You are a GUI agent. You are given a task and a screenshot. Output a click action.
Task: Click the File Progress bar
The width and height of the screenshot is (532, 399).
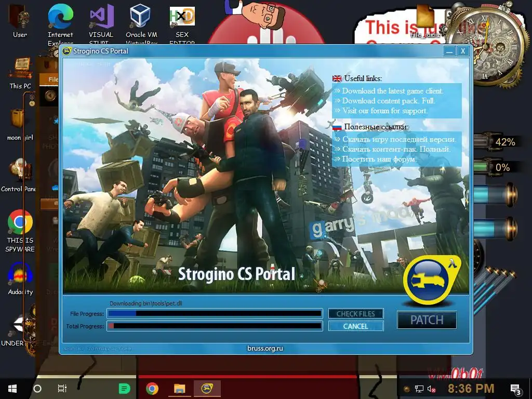tap(215, 313)
